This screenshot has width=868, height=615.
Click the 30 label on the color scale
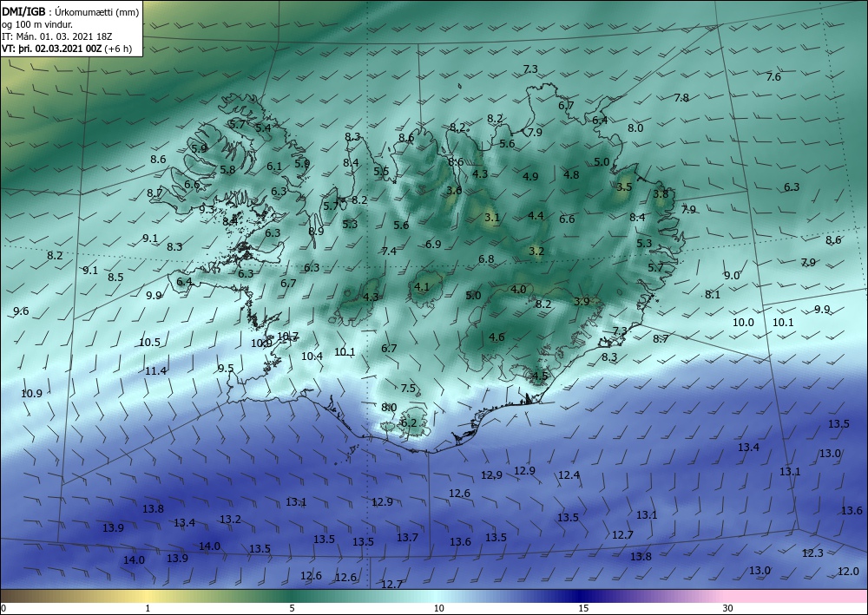click(727, 608)
